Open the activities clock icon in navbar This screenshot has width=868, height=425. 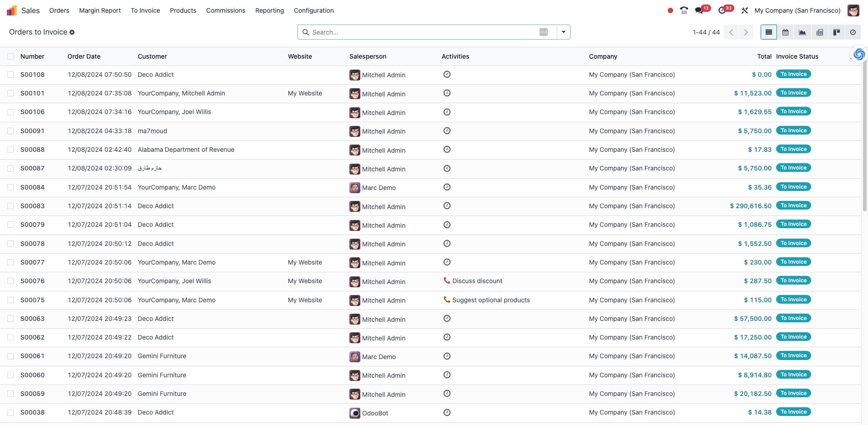click(x=722, y=10)
